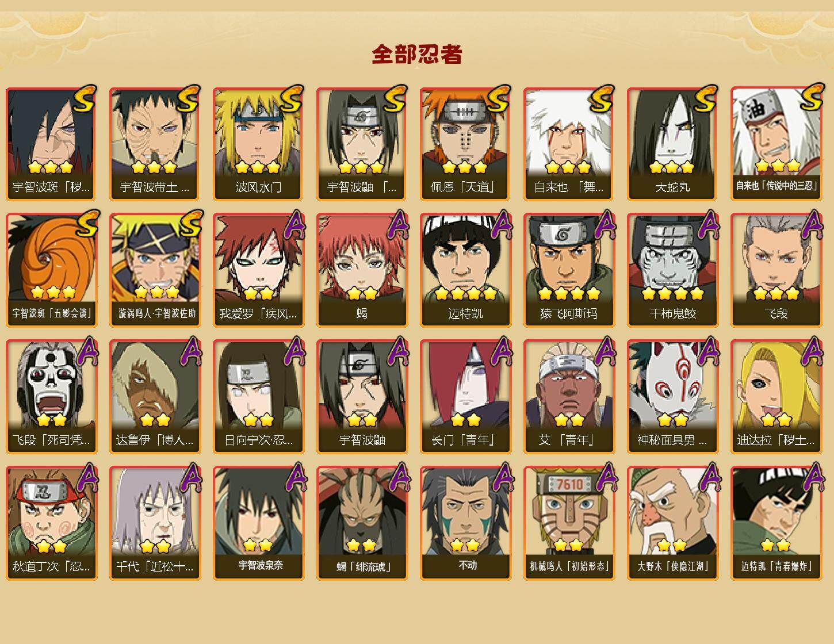The width and height of the screenshot is (834, 644).
Task: Open the 迈特凯「青春爆炸」 card
Action: 776,523
